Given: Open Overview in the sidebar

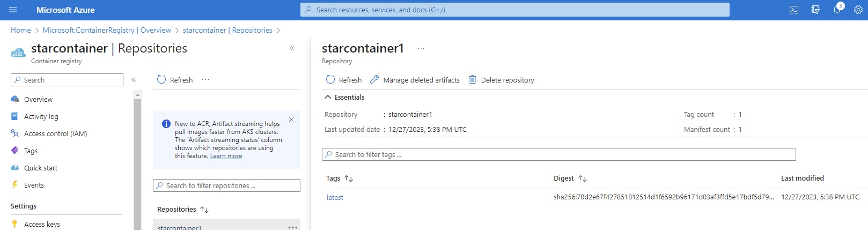Looking at the screenshot, I should tap(39, 99).
